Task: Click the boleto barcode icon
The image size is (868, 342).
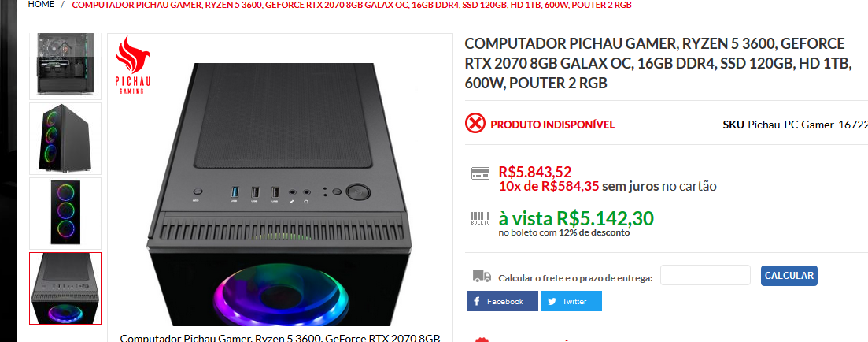Action: 480,217
